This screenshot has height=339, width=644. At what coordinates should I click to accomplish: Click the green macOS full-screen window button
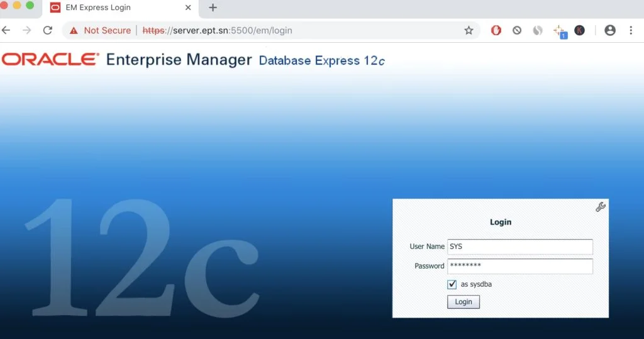point(30,5)
